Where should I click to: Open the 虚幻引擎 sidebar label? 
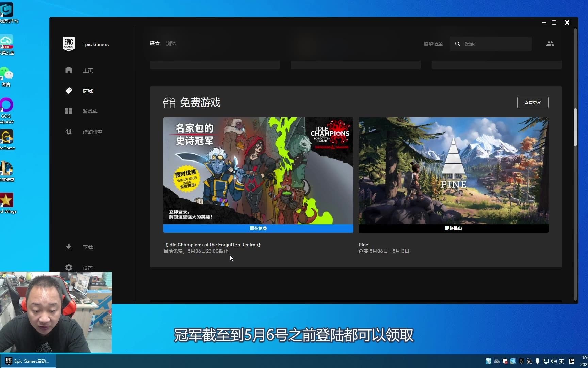[x=93, y=132]
